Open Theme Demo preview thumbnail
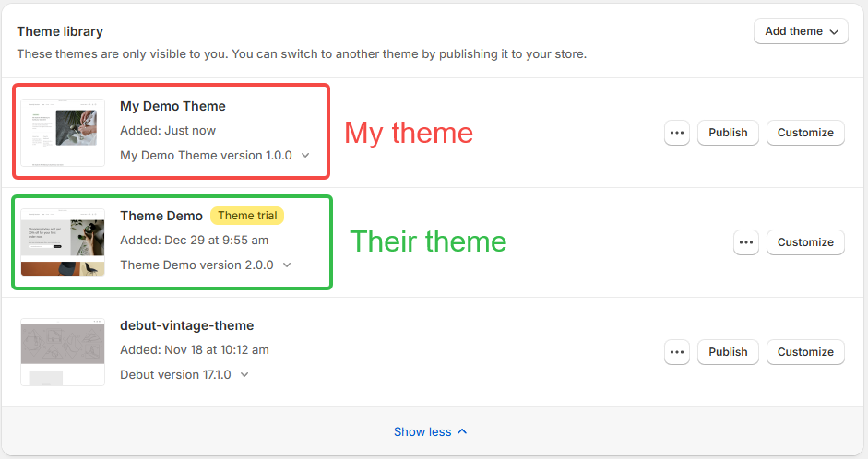 pos(63,242)
